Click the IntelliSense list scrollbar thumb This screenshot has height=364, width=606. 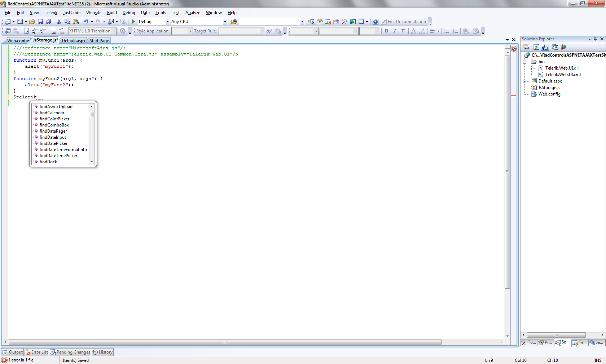(x=92, y=114)
